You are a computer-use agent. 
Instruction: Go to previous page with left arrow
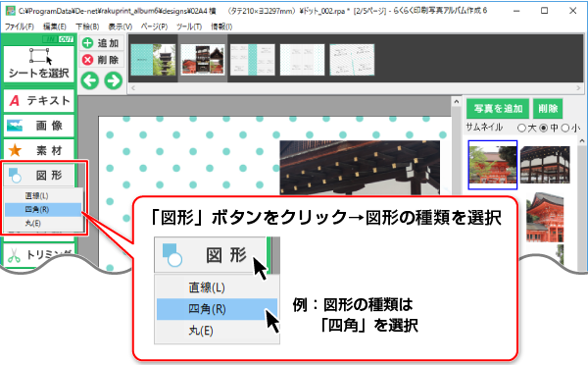click(90, 80)
